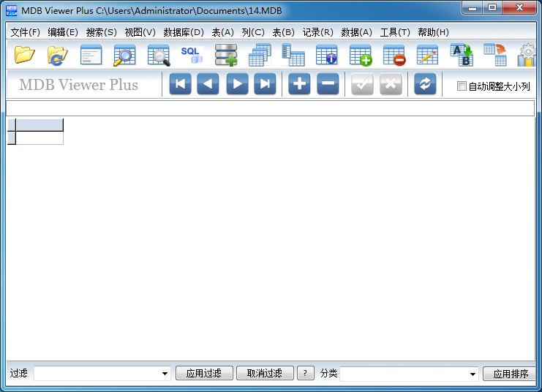Refresh the data with the reload icon
This screenshot has height=392, width=542.
click(425, 84)
